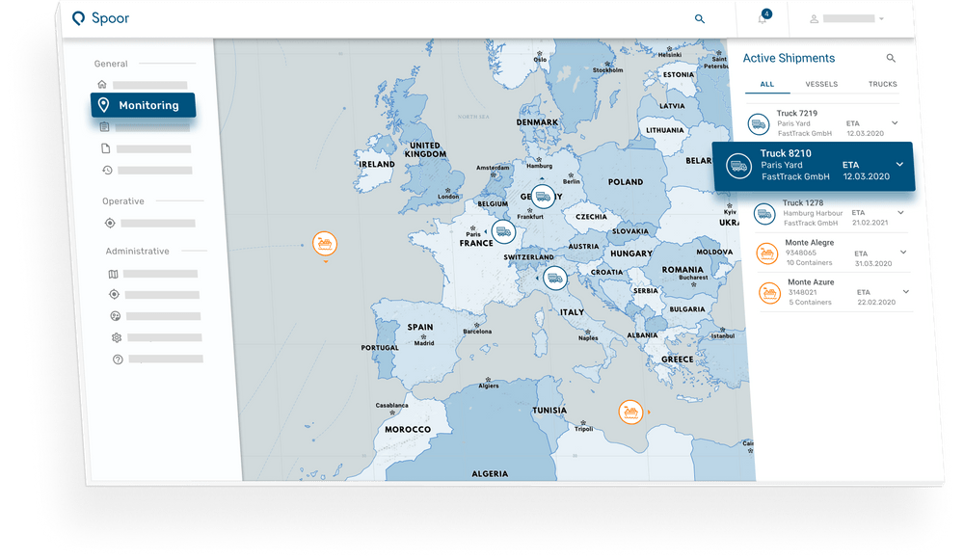Click the Administrative section label

(x=137, y=252)
